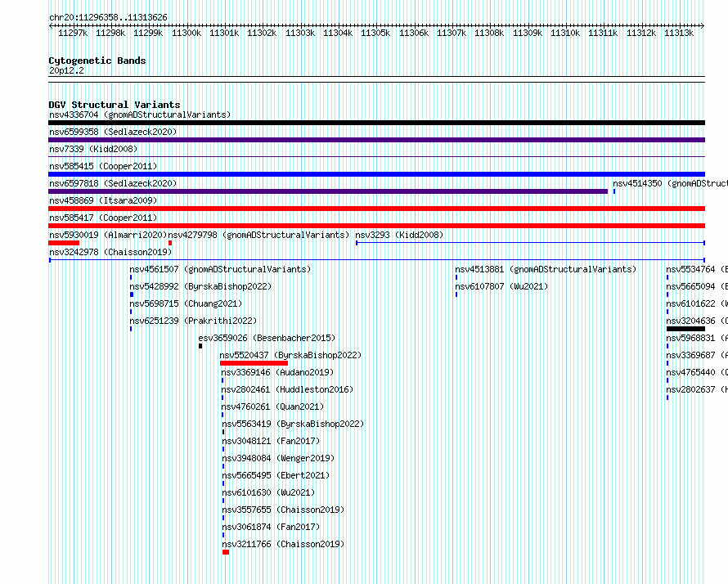Select the nsv4765440 variant label
The height and width of the screenshot is (584, 728).
pyautogui.click(x=697, y=372)
